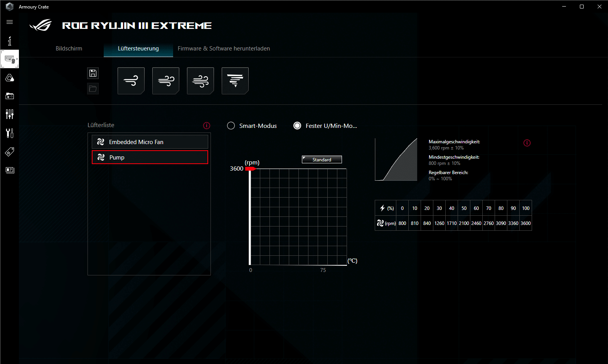
Task: Select the tornado full speed preset
Action: click(x=235, y=81)
